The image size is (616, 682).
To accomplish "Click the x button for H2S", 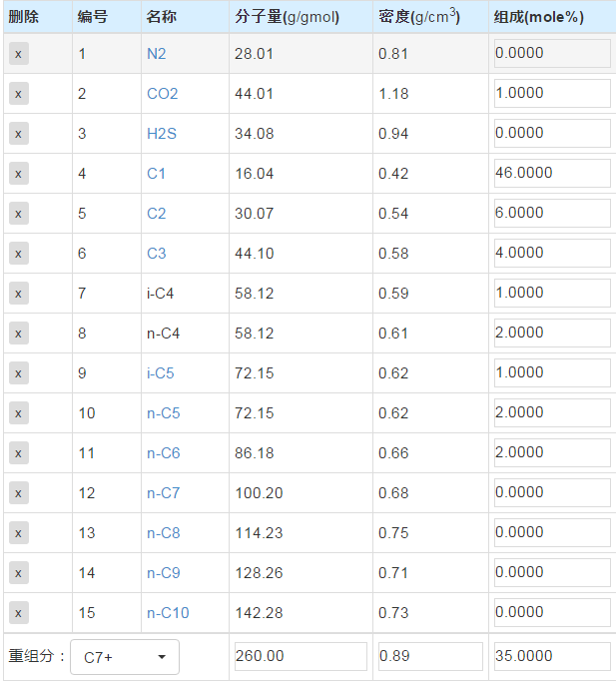I will coord(19,134).
